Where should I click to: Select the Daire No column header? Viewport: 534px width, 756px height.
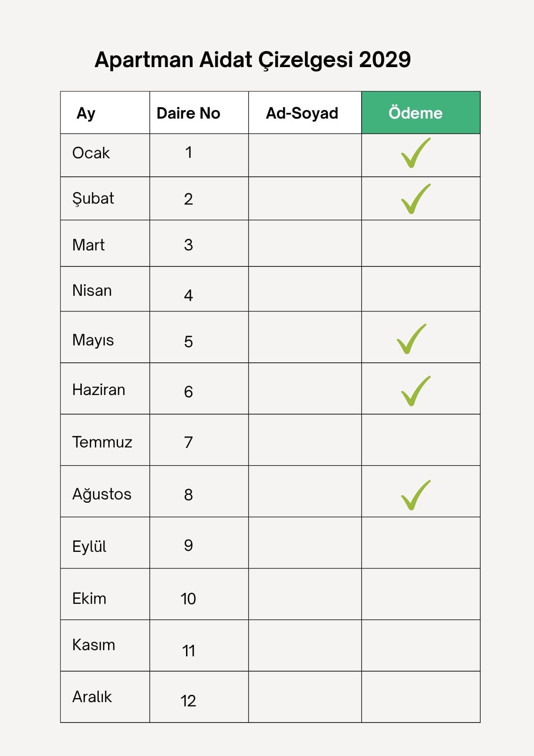[199, 112]
